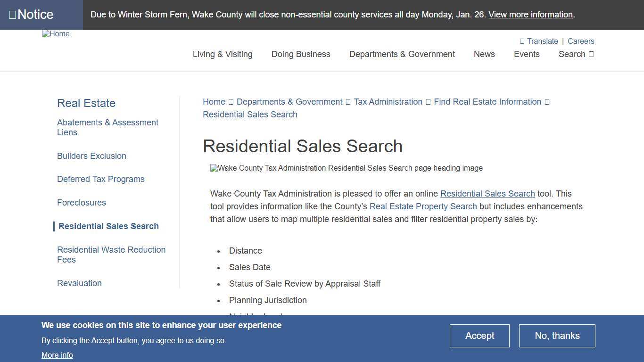Viewport: 644px width, 362px height.
Task: Decline cookies with No, thanks
Action: (557, 336)
